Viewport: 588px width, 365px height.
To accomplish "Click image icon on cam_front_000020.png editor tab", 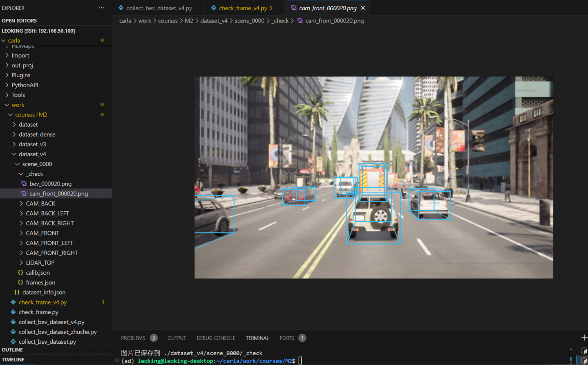I will 294,8.
